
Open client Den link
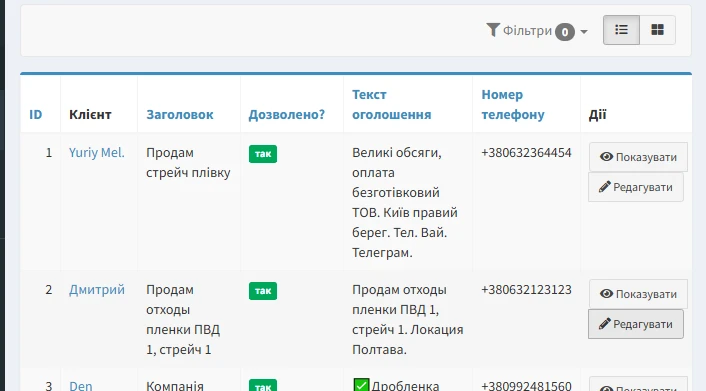81,386
